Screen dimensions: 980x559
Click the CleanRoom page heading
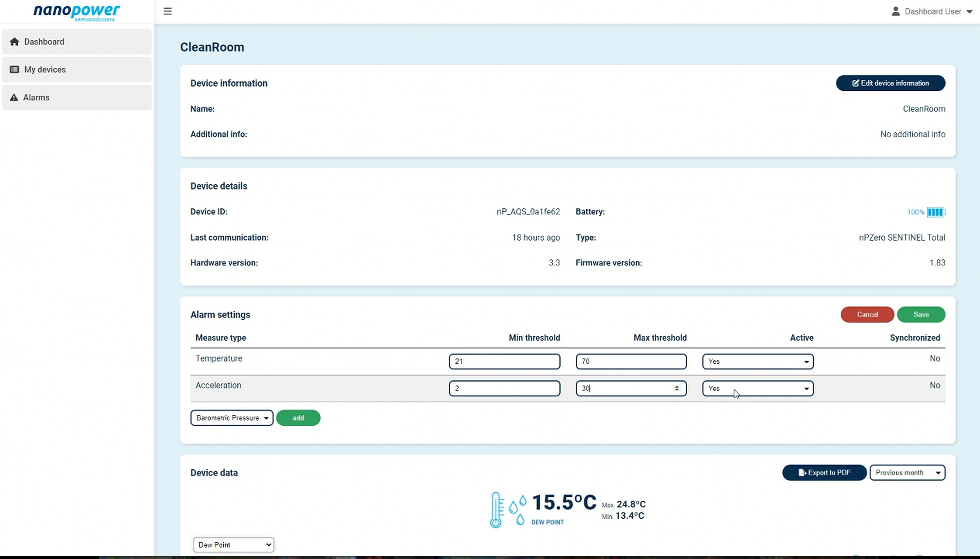click(212, 47)
